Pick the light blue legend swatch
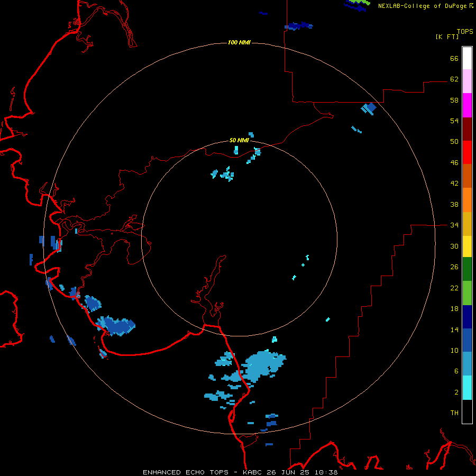Screen dimensions: 476x476 [467, 364]
